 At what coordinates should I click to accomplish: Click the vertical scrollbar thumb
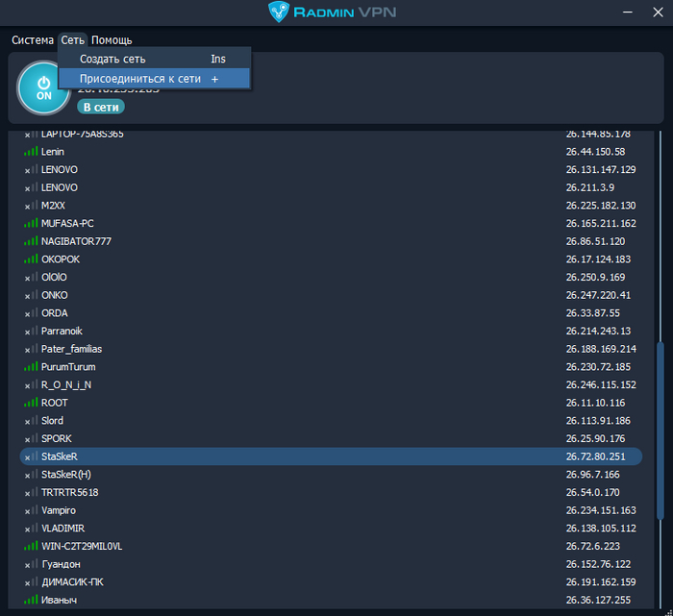661,431
